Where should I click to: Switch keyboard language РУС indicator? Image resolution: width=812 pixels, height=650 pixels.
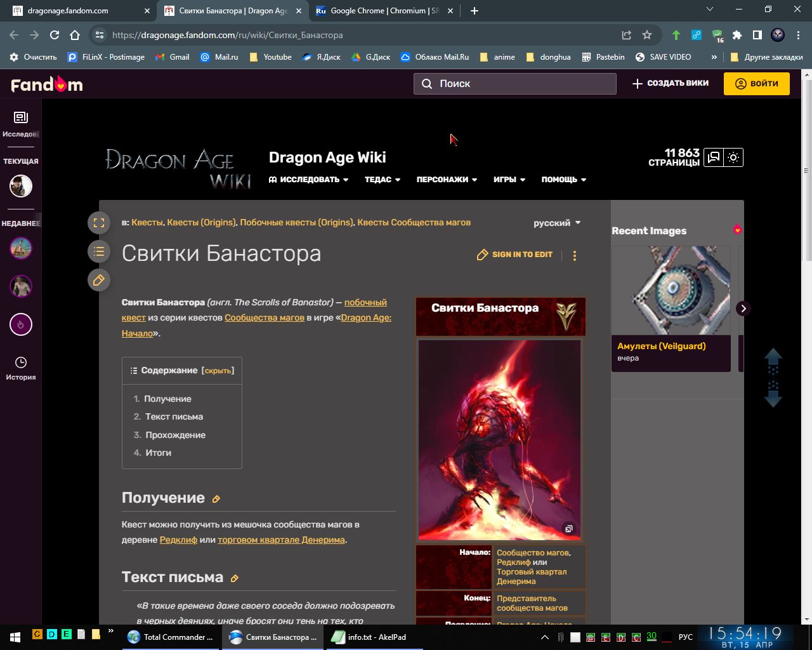click(686, 637)
